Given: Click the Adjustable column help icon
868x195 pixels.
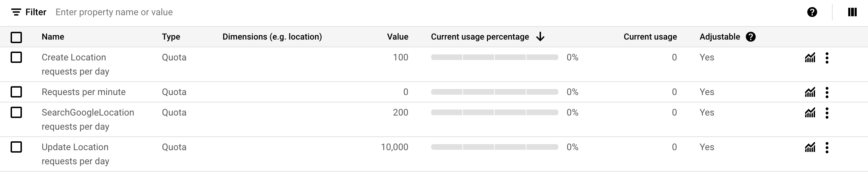Looking at the screenshot, I should tap(751, 37).
